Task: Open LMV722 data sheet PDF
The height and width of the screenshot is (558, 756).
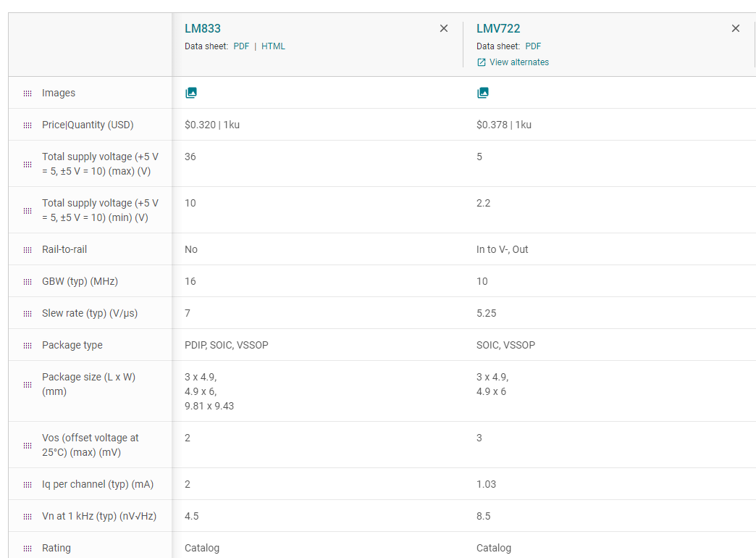Action: tap(533, 46)
